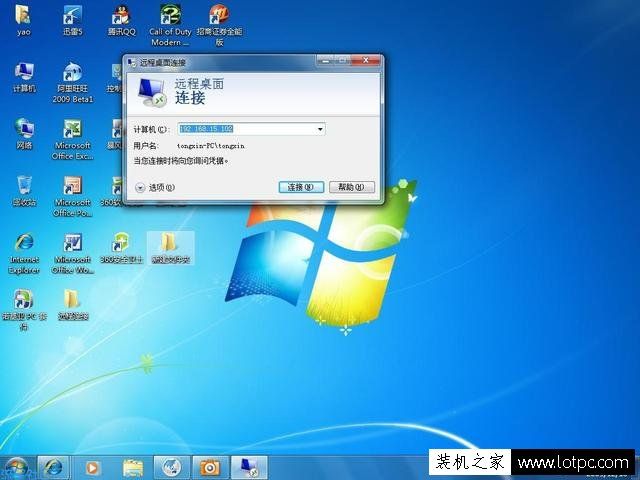Select the Recycle Bin desktop icon
Screen dimensions: 640x480
tap(24, 190)
